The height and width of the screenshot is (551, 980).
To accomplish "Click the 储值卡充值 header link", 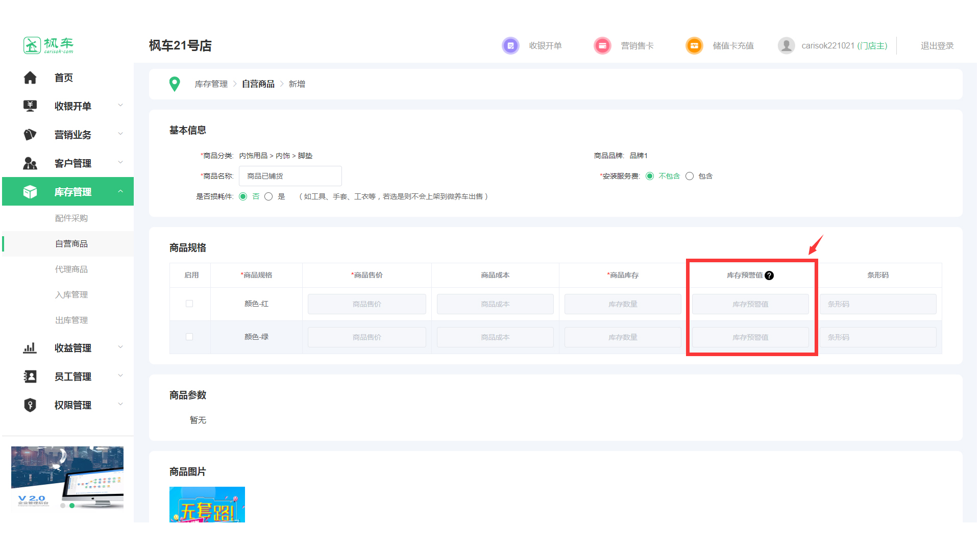I will (733, 46).
